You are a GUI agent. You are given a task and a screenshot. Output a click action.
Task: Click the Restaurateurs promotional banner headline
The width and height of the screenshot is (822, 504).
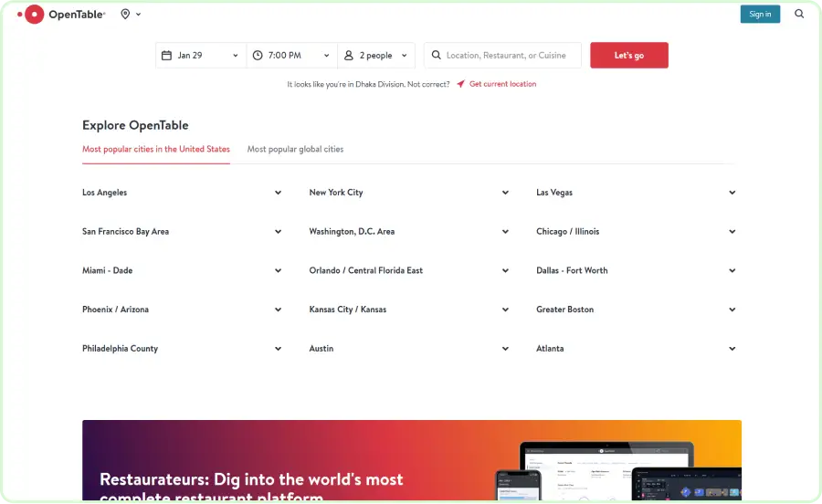[252, 486]
